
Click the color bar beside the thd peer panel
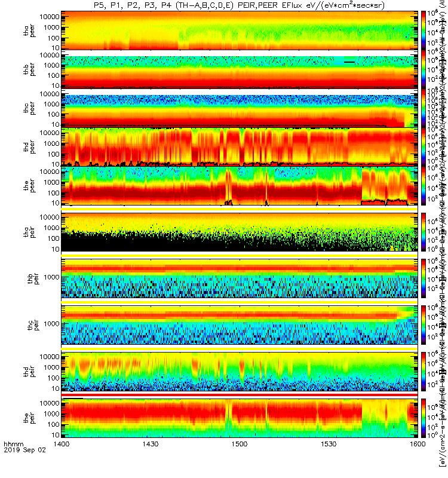tap(424, 146)
